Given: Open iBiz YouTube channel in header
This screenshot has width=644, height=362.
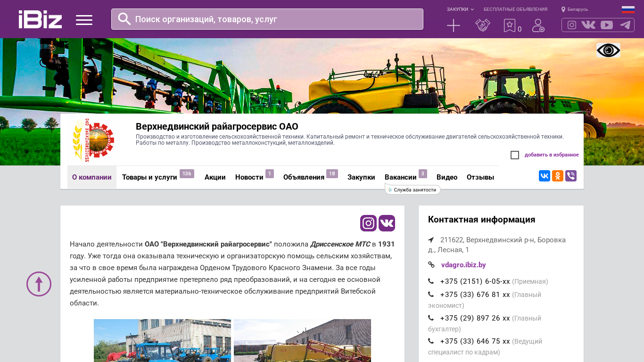Looking at the screenshot, I should click(607, 25).
